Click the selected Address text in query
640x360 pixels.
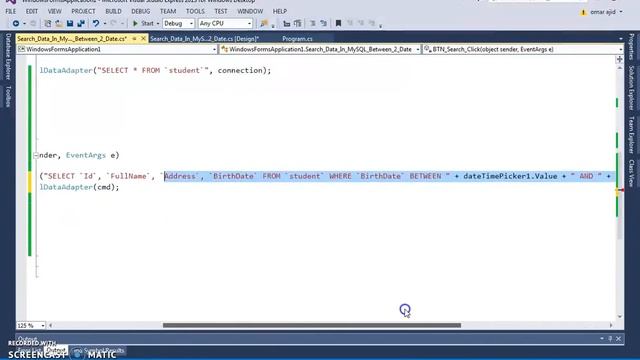[180, 176]
